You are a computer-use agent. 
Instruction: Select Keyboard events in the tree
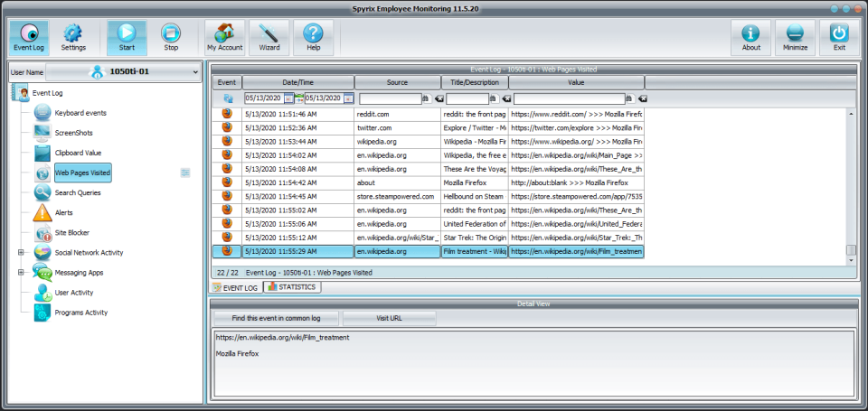click(80, 113)
